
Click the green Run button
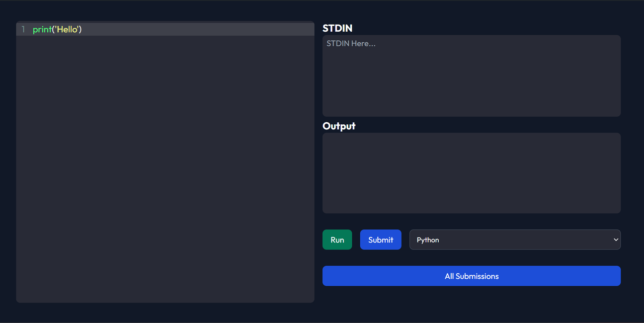[337, 239]
